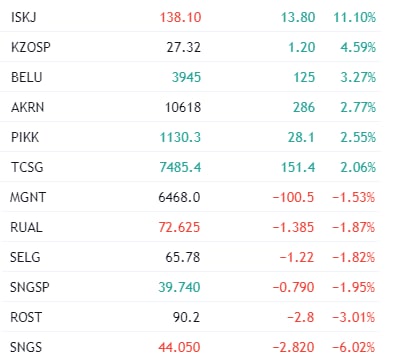Click the ROST price 90.2

point(186,317)
